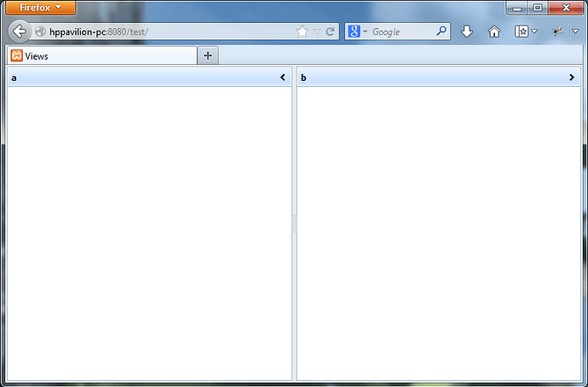588x387 pixels.
Task: Reload the page with the refresh icon
Action: [x=330, y=32]
